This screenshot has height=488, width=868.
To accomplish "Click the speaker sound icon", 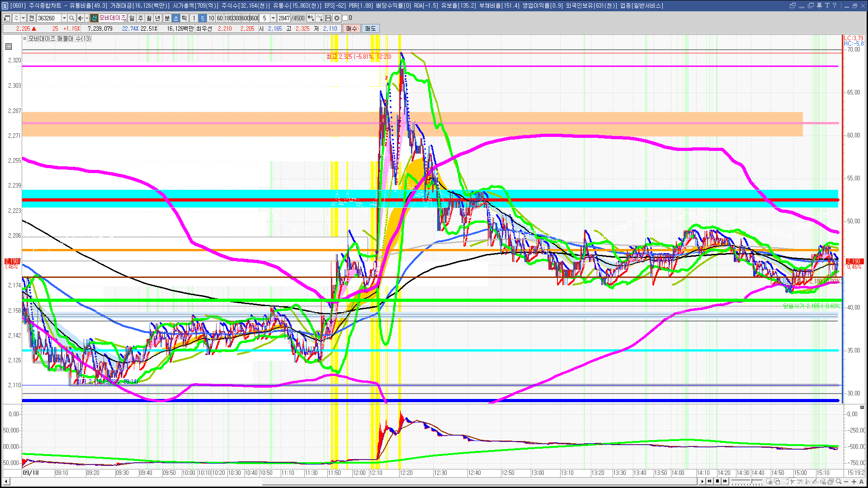I will tap(80, 18).
